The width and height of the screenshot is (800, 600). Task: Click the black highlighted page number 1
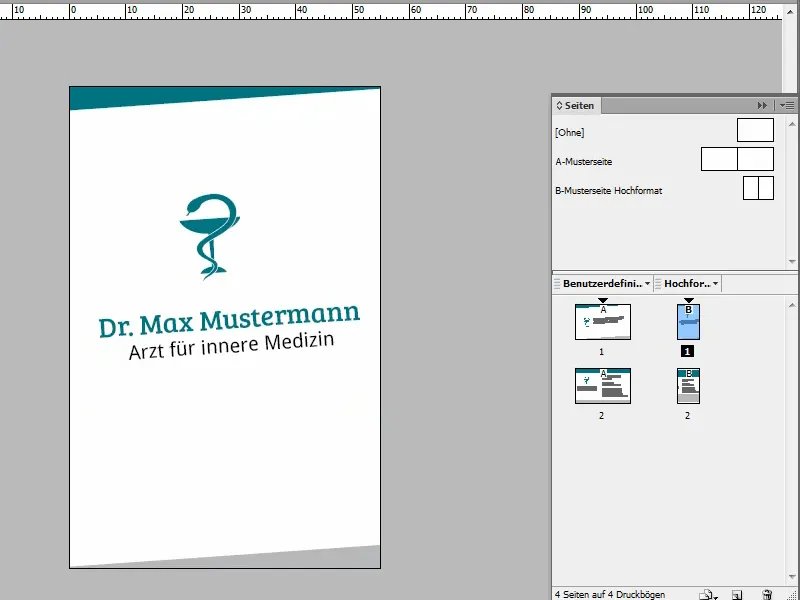[x=687, y=352]
